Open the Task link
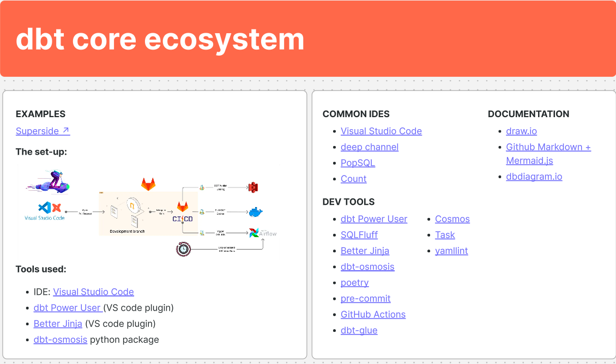 pos(445,235)
